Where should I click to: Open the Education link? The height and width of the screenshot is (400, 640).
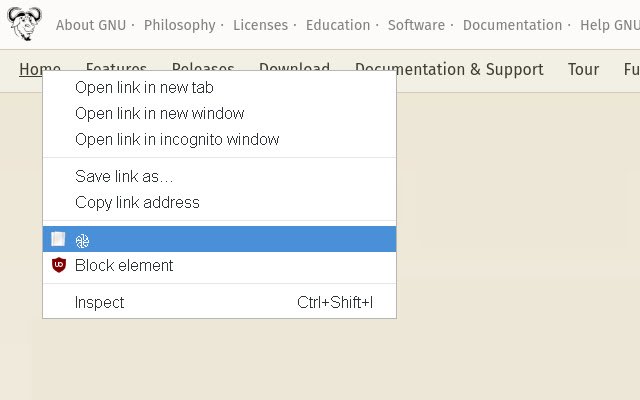(x=338, y=25)
